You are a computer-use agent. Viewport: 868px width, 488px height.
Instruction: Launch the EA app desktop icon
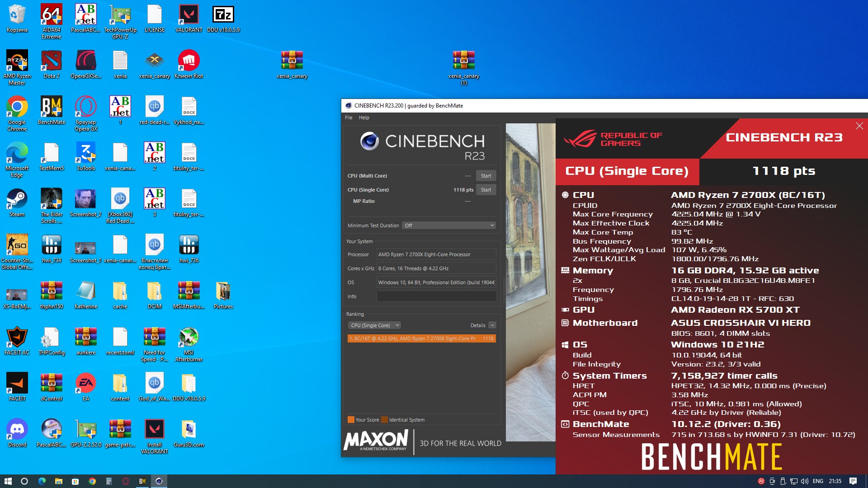(85, 387)
